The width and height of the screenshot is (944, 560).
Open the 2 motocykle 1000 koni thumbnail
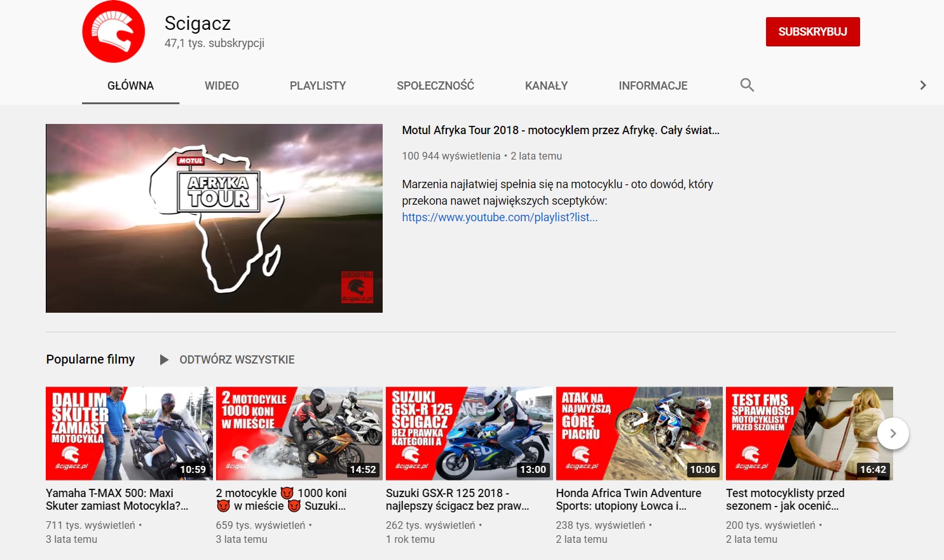[299, 434]
